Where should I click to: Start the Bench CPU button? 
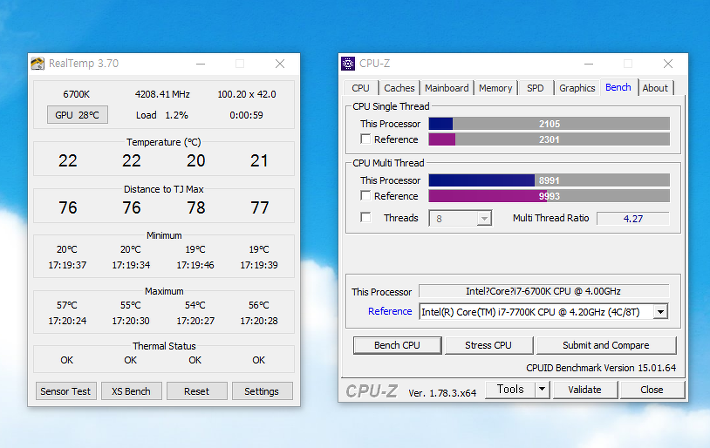(x=397, y=345)
